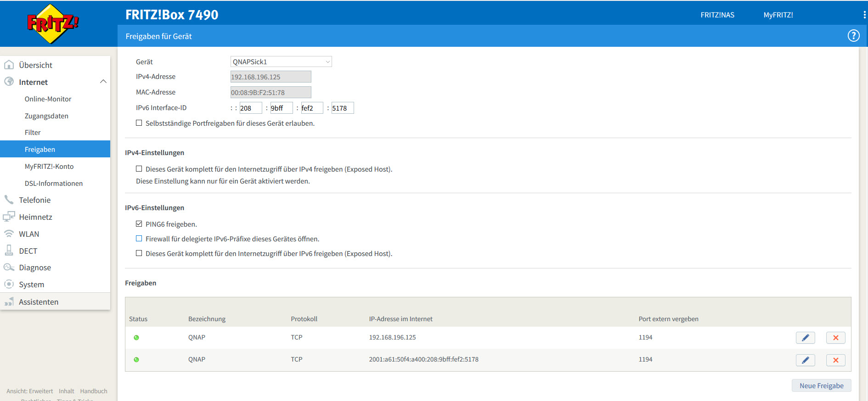Collapse the Internet menu section
Screen dimensions: 868x401
pyautogui.click(x=103, y=82)
